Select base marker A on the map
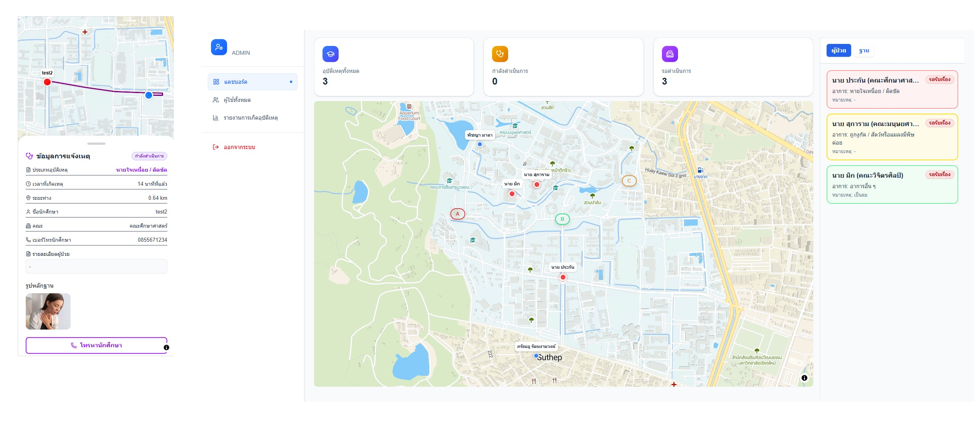Screen dimensions: 980x423 click(457, 214)
